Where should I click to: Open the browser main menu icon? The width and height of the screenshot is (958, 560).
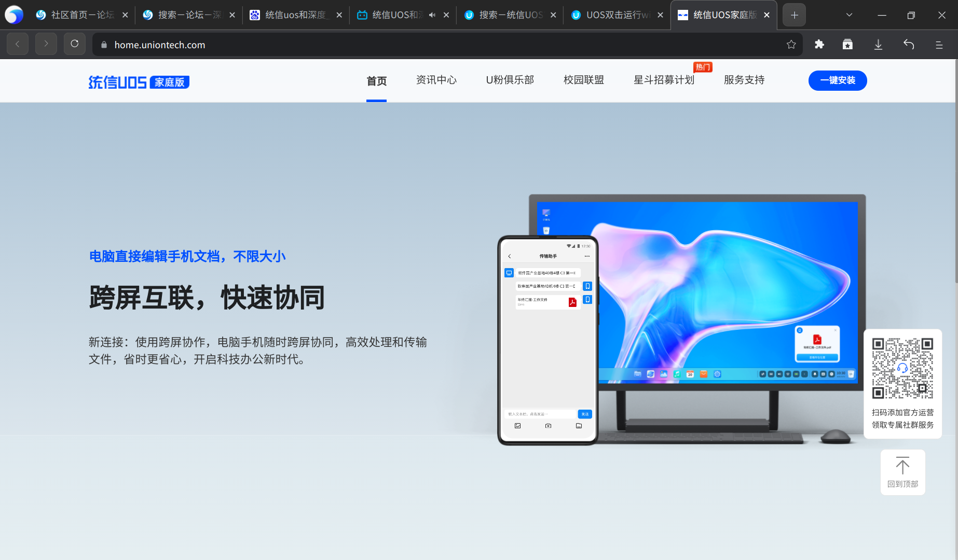[939, 45]
